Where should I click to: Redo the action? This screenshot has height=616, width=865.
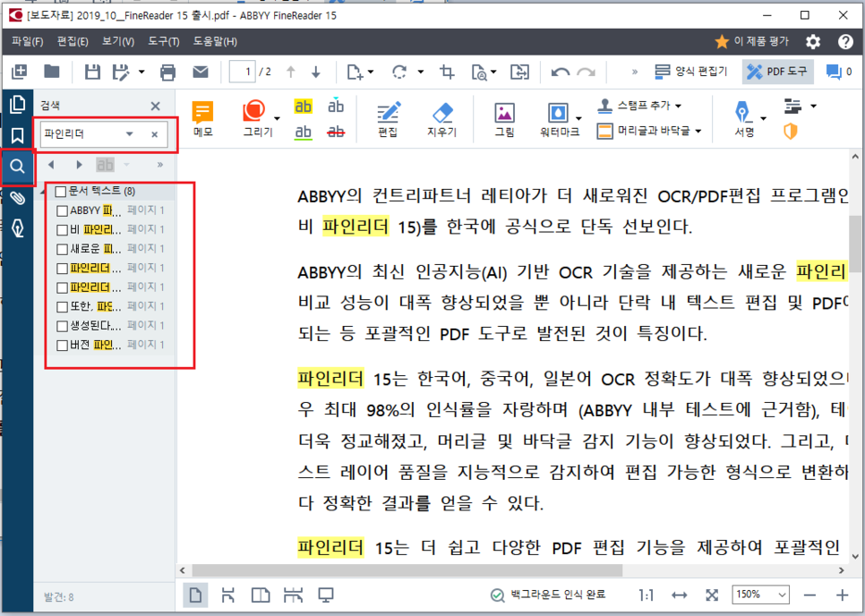[586, 73]
